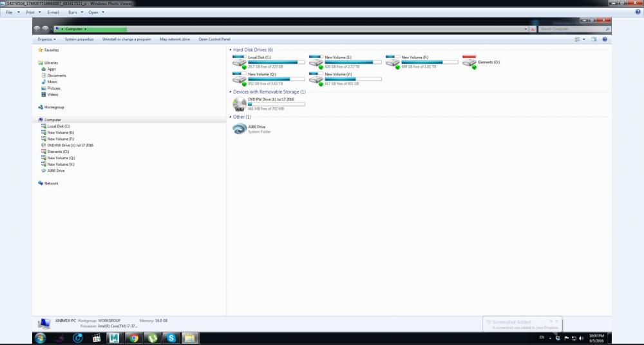Open the Pictures library
Viewport: 644px width, 345px height.
point(51,88)
